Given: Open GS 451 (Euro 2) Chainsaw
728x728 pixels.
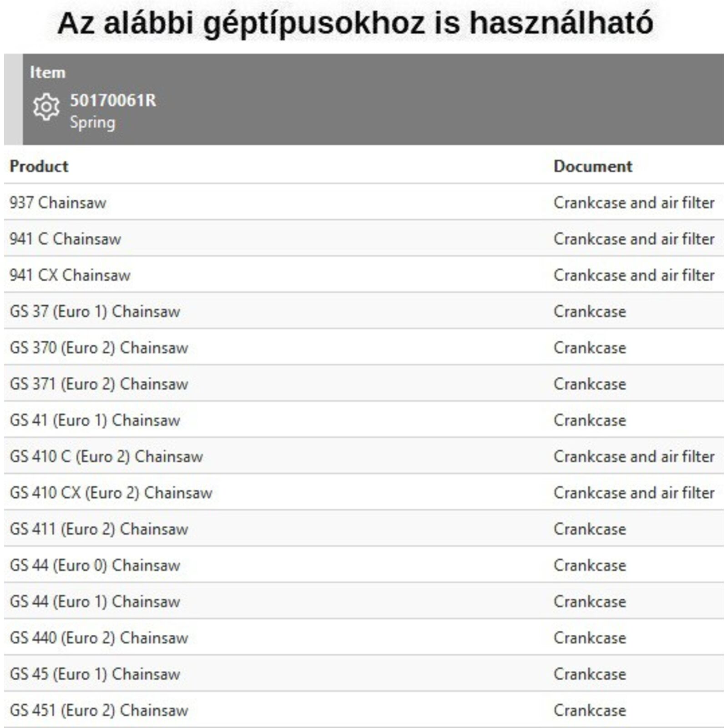Looking at the screenshot, I should tap(99, 710).
